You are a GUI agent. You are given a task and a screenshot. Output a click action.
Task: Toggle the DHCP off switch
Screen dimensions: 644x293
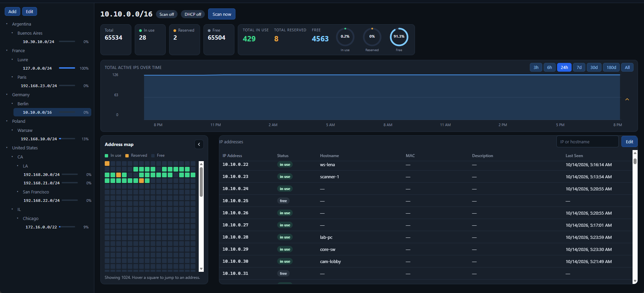pos(193,14)
